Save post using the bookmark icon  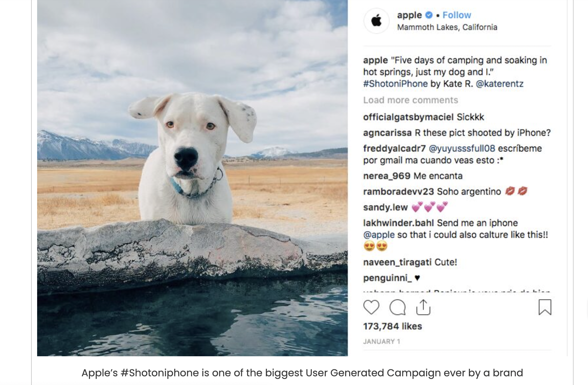pyautogui.click(x=545, y=307)
